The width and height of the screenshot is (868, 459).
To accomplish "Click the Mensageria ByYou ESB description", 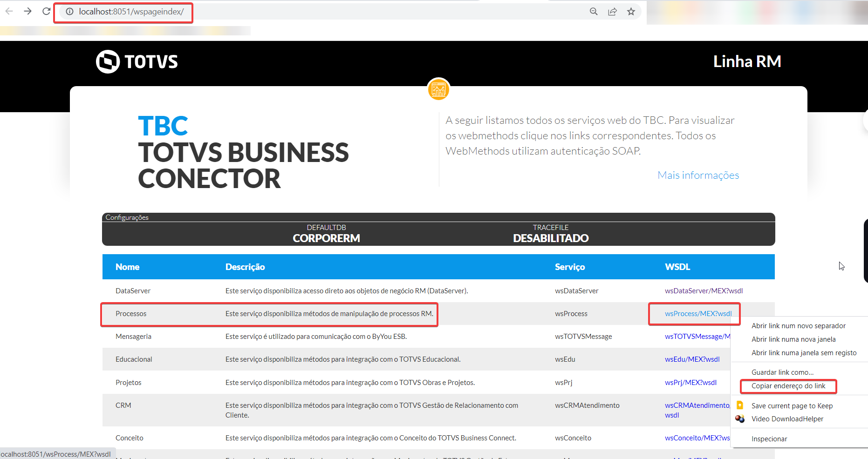I will [x=316, y=336].
